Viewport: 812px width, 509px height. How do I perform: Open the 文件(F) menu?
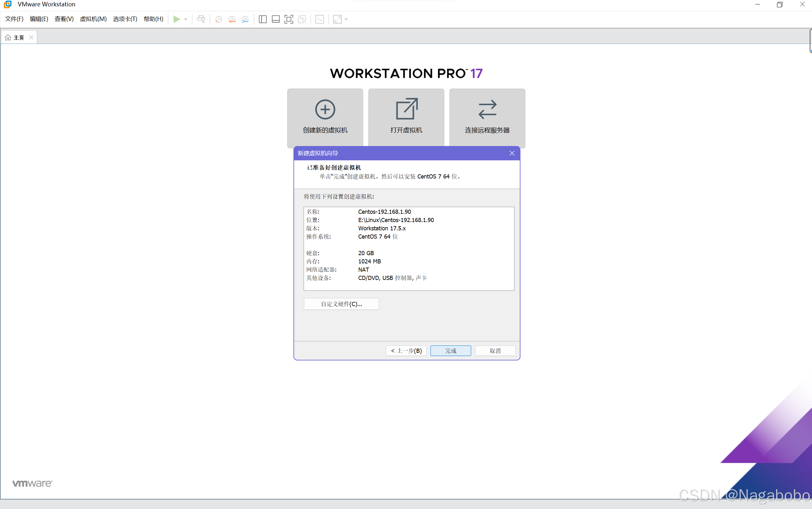point(14,19)
